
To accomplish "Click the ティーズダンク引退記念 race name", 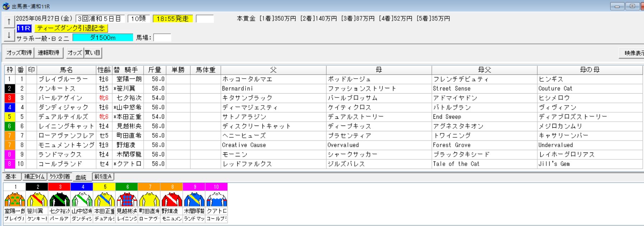I will tap(71, 28).
